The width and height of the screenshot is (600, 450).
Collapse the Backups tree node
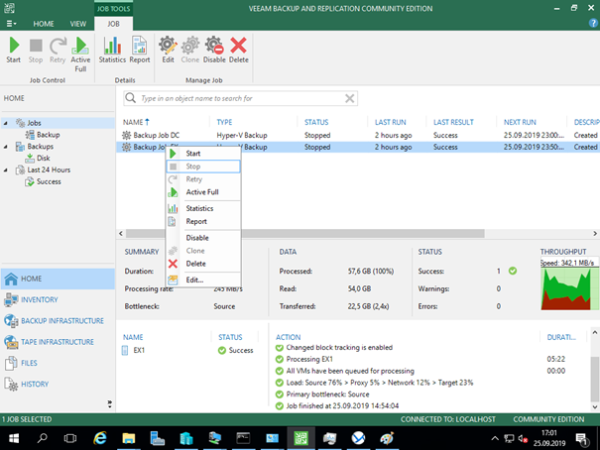[x=7, y=146]
